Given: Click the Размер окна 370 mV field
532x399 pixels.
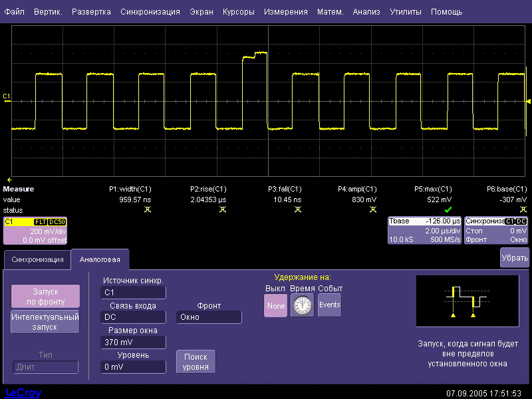Looking at the screenshot, I should (133, 342).
